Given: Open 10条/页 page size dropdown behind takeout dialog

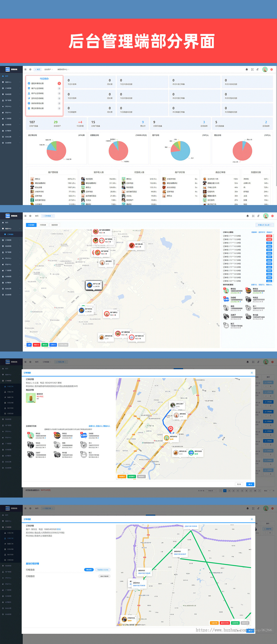Looking at the screenshot, I should coord(211,491).
